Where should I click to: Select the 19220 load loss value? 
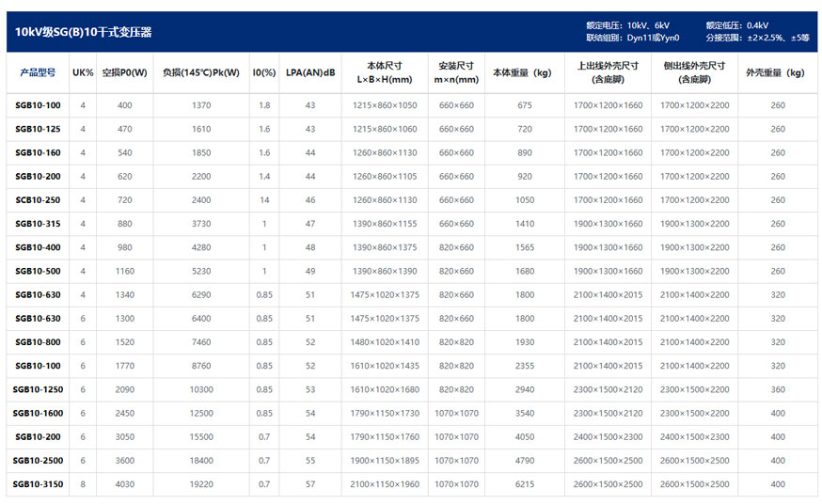click(x=200, y=484)
